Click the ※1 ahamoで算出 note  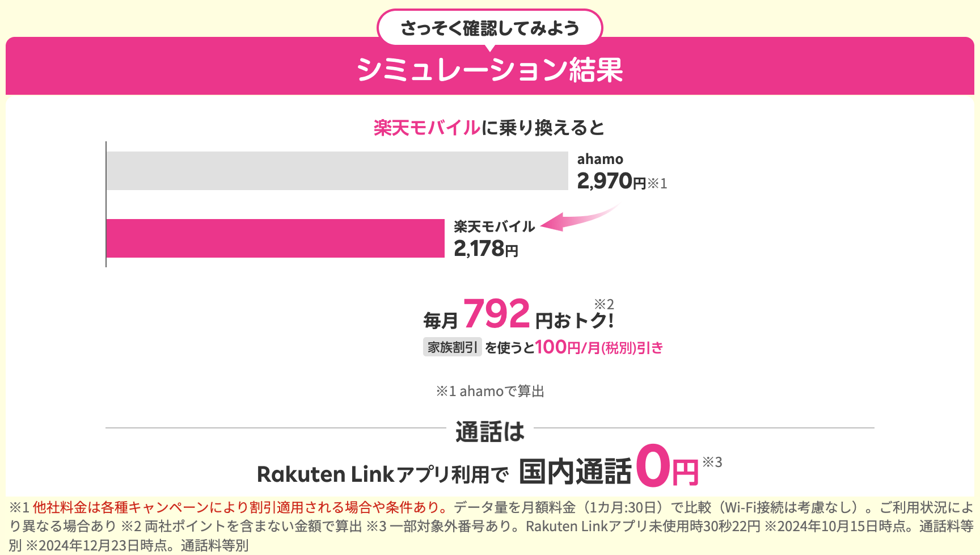[490, 391]
